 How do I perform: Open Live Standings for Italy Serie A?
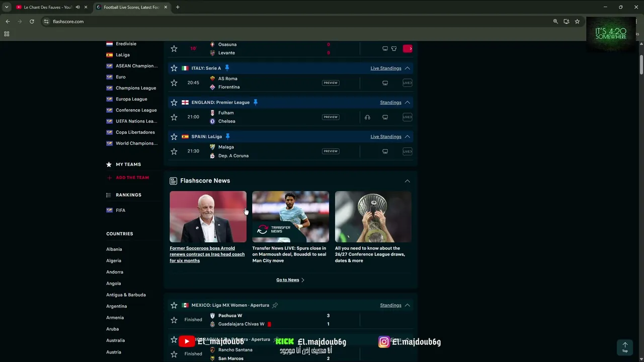pos(386,68)
